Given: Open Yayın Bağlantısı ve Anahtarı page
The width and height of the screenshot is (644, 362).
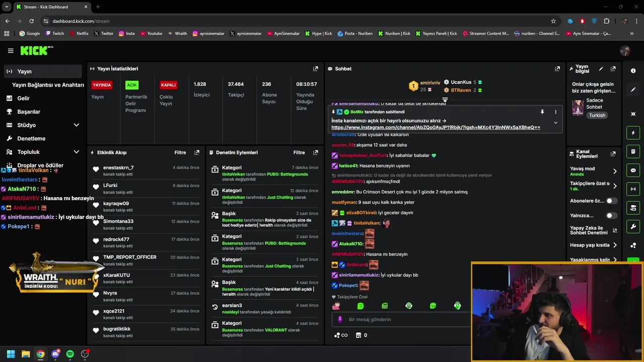Looking at the screenshot, I should click(48, 85).
